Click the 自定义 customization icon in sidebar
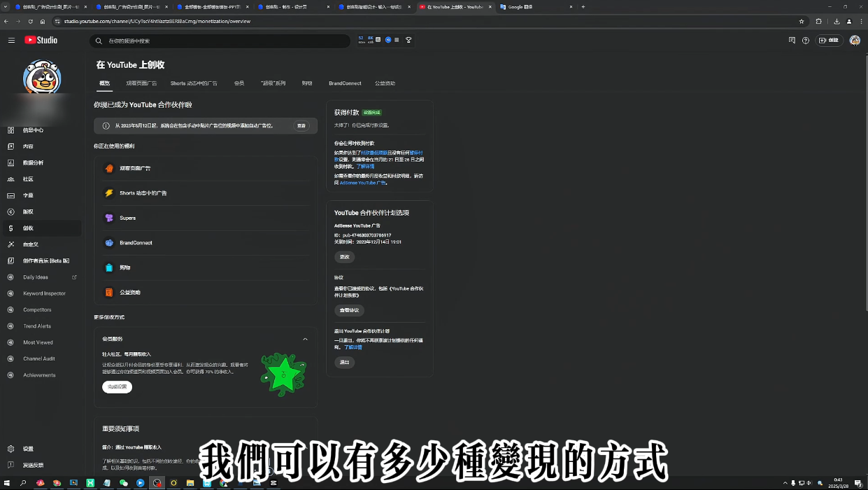 (10, 244)
